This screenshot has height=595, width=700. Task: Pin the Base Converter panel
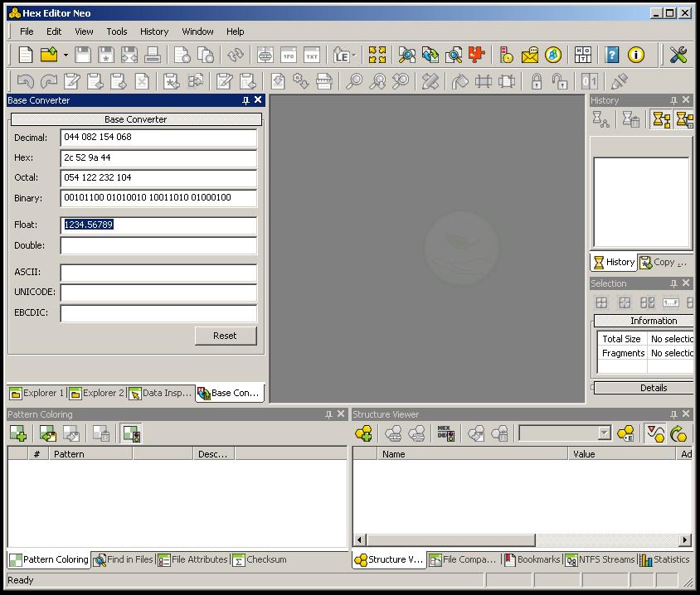click(245, 100)
